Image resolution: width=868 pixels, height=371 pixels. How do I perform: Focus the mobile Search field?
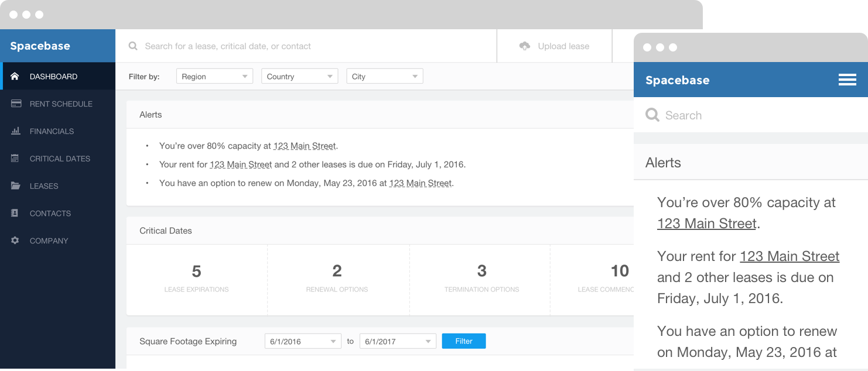pos(751,115)
